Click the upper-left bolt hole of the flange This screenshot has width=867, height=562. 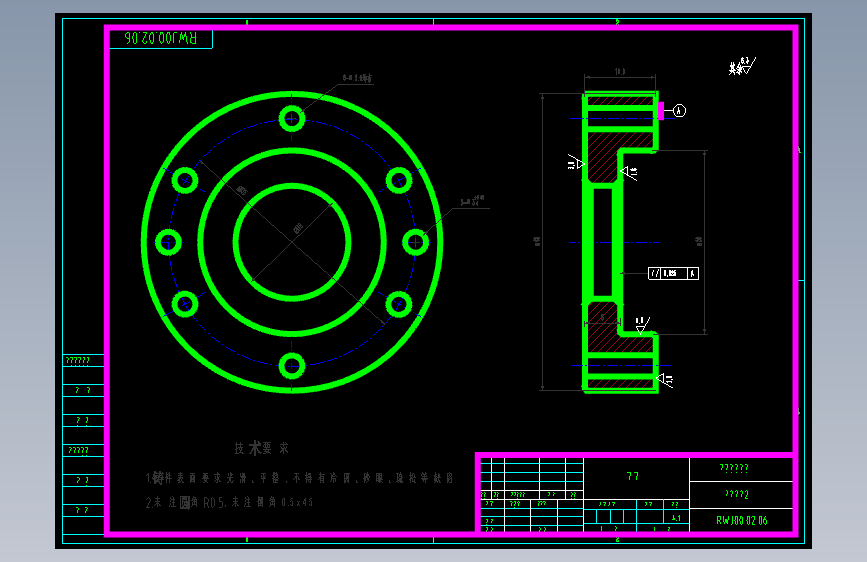pos(185,180)
